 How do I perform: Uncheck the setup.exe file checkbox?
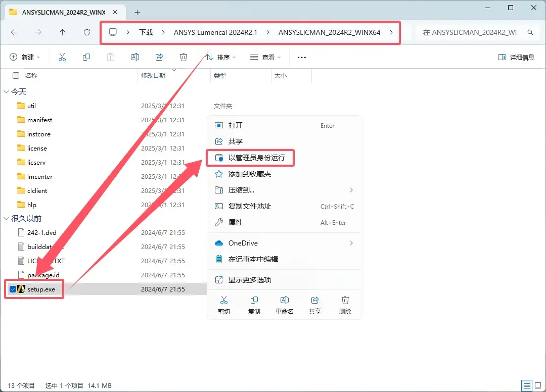pyautogui.click(x=13, y=289)
